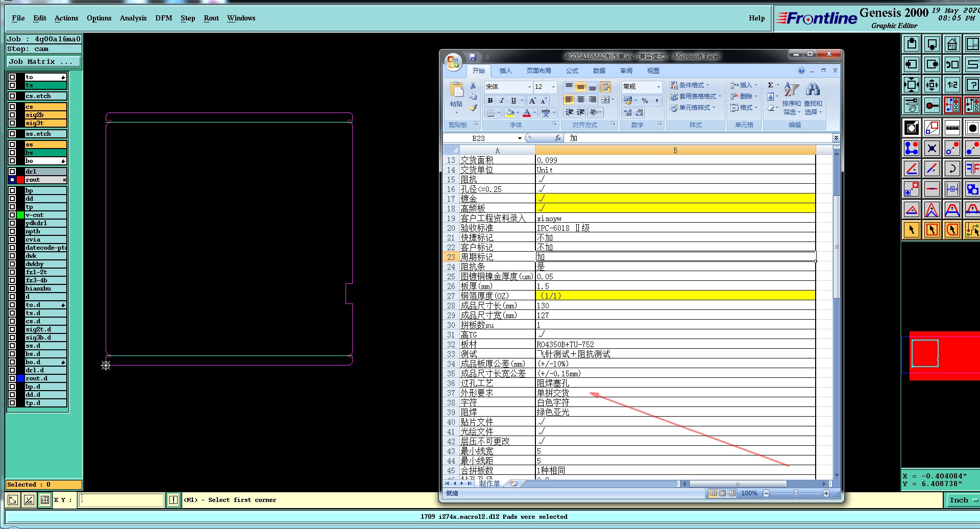The height and width of the screenshot is (529, 980).
Task: Click the X Y coordinate input field
Action: coord(121,500)
